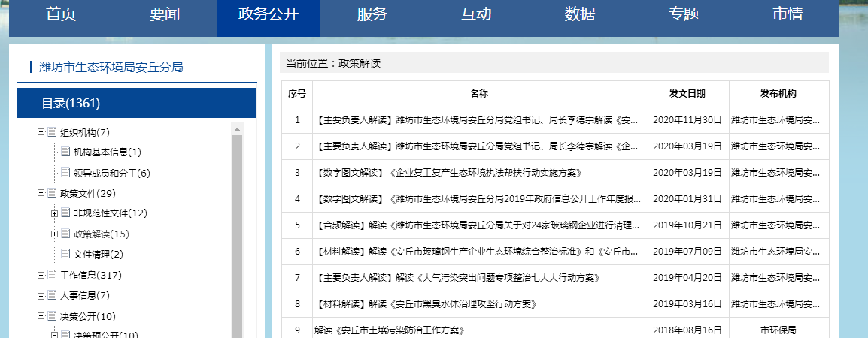Select 人事信息(7) in the tree
868x338 pixels.
tap(85, 296)
